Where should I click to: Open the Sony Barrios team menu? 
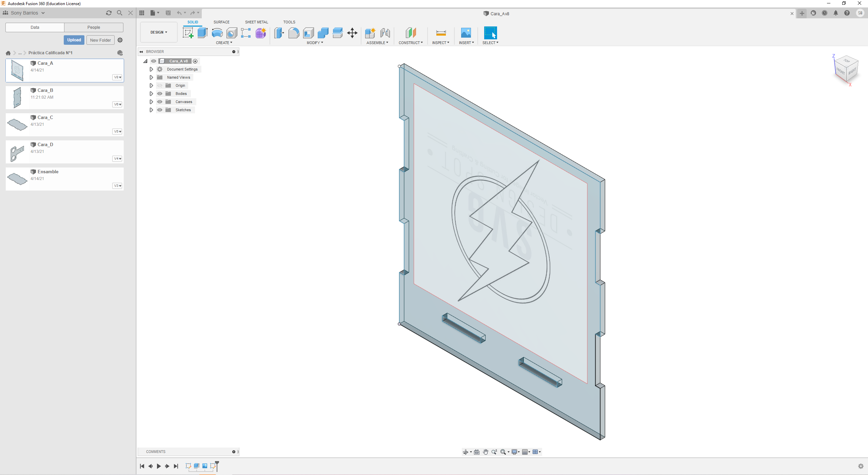click(x=24, y=13)
